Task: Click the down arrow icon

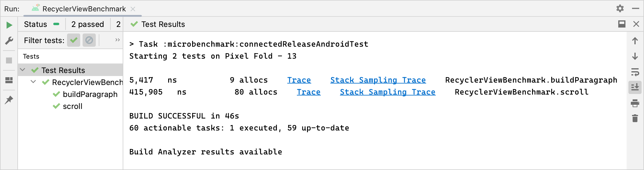Action: click(x=635, y=56)
